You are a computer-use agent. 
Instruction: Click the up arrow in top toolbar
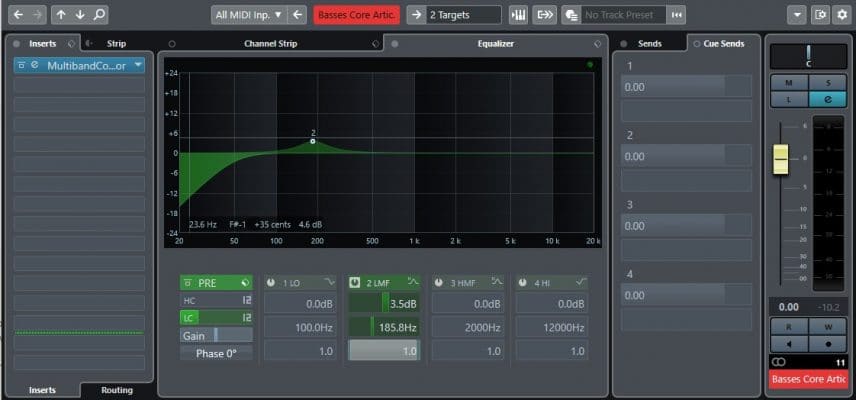(61, 15)
